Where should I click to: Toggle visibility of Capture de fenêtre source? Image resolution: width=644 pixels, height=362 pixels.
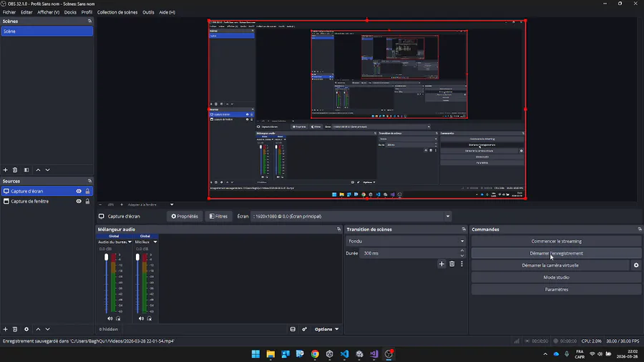coord(79,201)
